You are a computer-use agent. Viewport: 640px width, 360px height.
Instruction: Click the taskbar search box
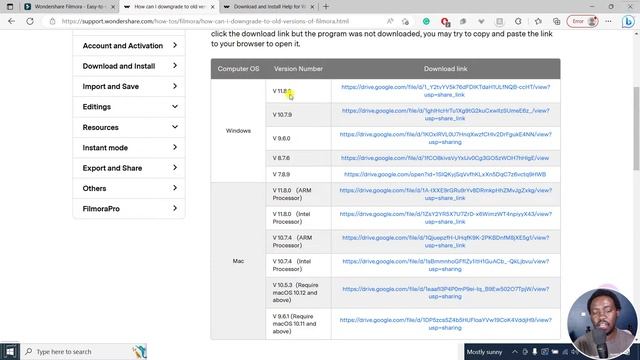(84, 351)
